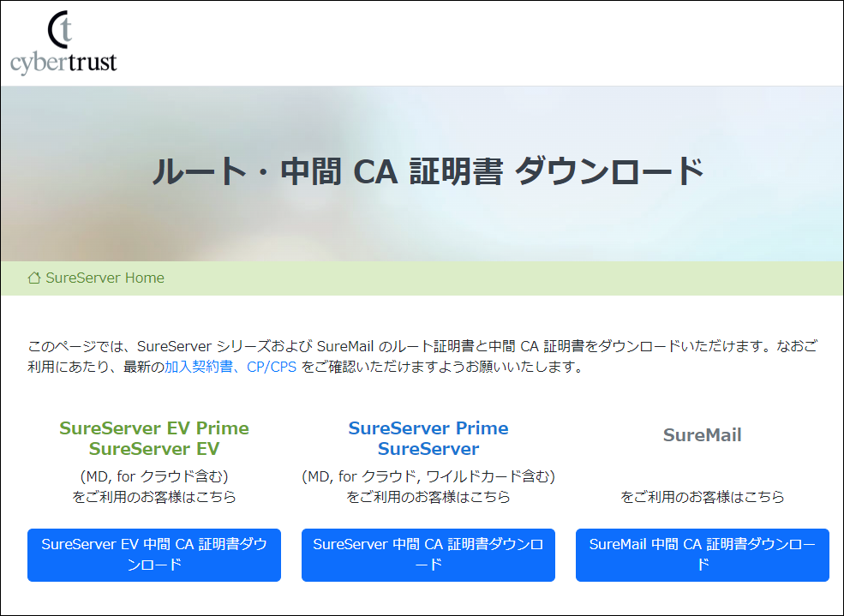Viewport: 844px width, 616px height.
Task: Open the 加入契約書 link
Action: click(x=199, y=367)
